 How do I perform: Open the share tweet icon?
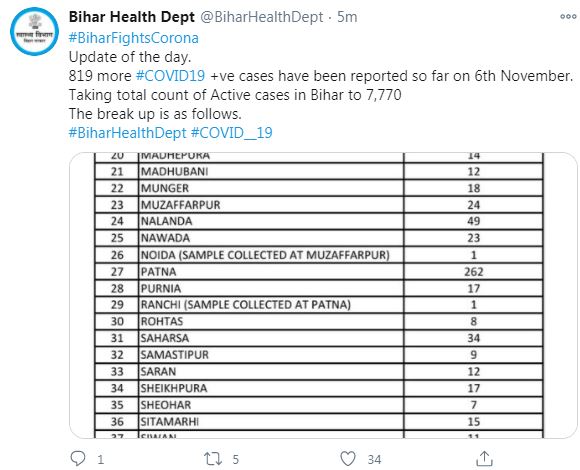(484, 459)
